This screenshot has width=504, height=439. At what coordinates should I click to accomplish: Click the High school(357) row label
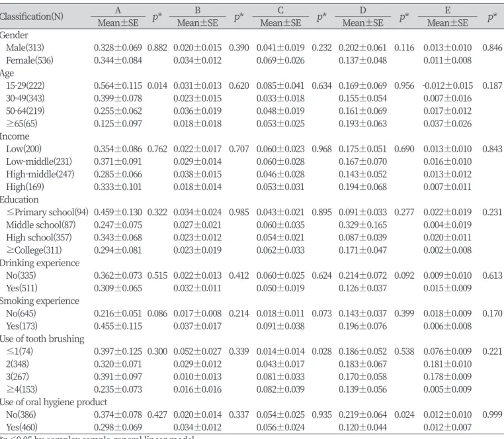pyautogui.click(x=39, y=238)
